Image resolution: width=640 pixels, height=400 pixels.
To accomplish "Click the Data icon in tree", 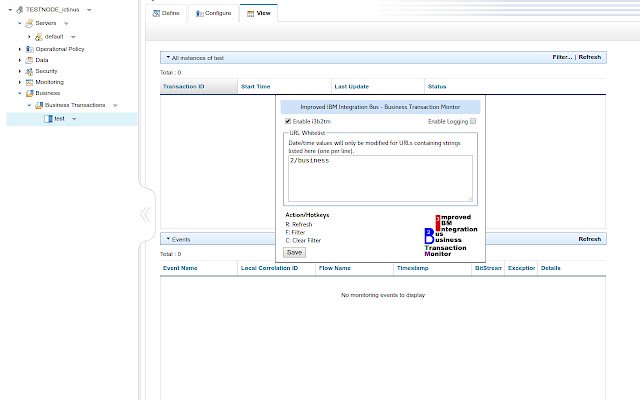I will pos(29,60).
